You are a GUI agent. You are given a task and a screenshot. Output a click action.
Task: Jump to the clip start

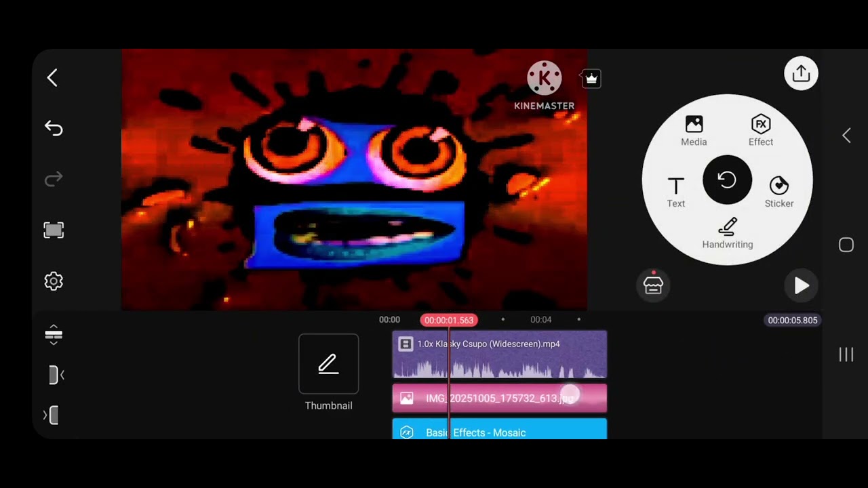click(x=56, y=375)
